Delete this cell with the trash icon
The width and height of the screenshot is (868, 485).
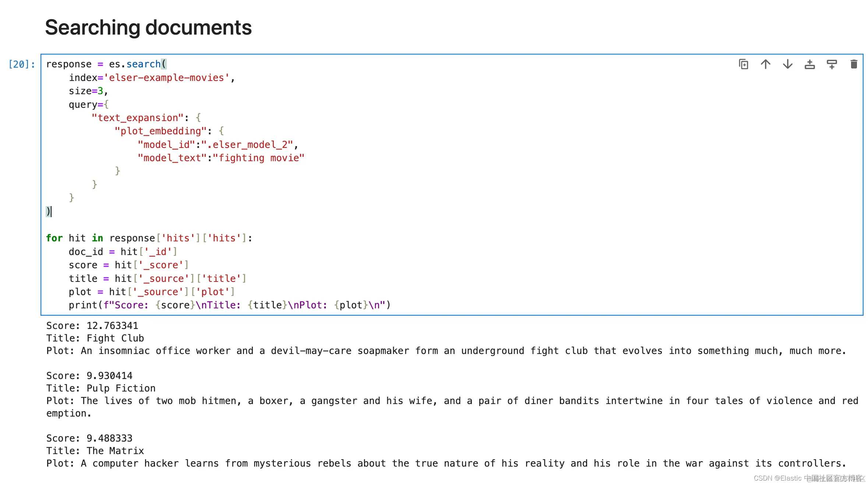[854, 64]
